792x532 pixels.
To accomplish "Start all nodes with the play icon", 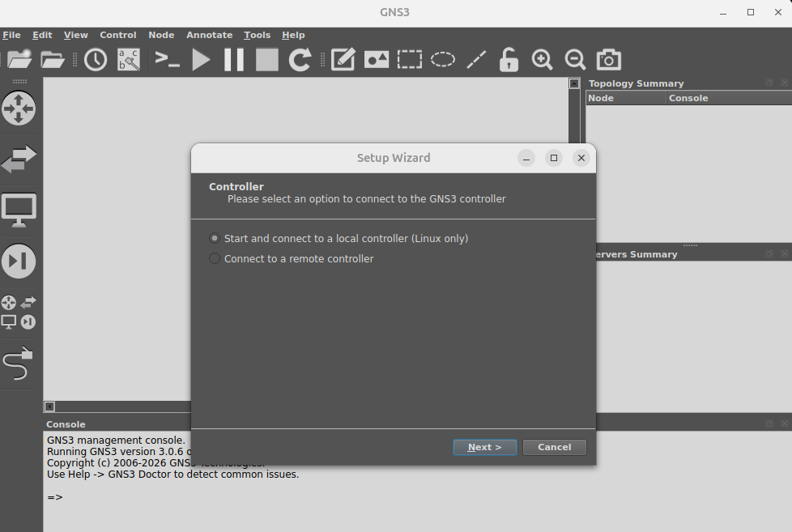I will [200, 59].
